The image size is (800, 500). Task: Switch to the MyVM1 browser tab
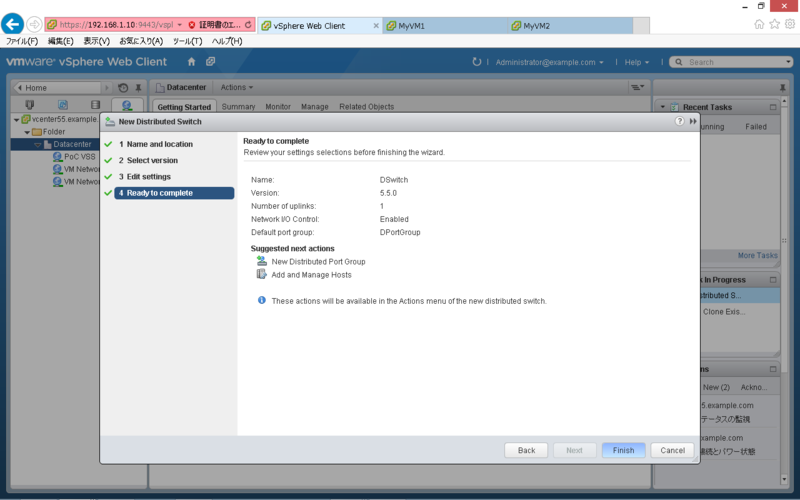coord(445,26)
